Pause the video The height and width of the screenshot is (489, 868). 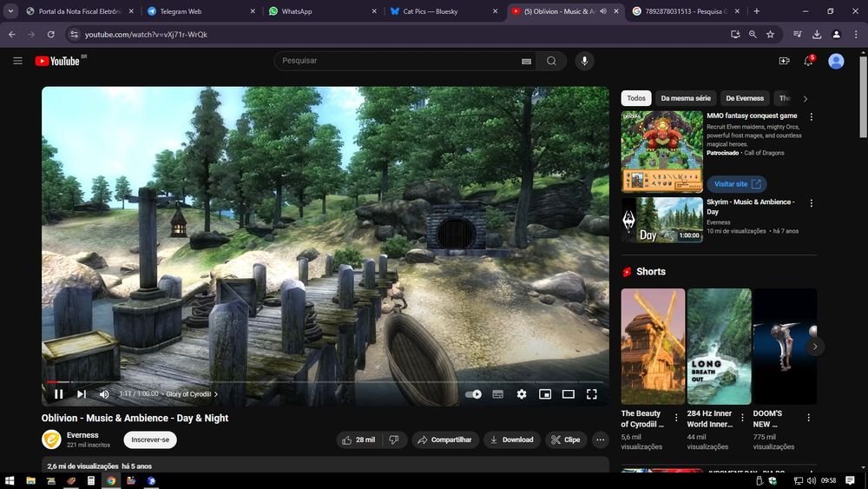coord(59,393)
